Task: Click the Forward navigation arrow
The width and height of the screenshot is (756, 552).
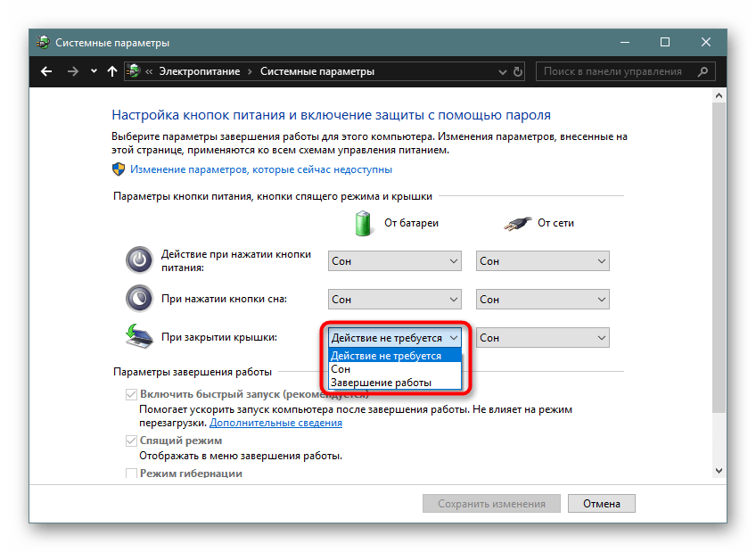Action: coord(73,71)
